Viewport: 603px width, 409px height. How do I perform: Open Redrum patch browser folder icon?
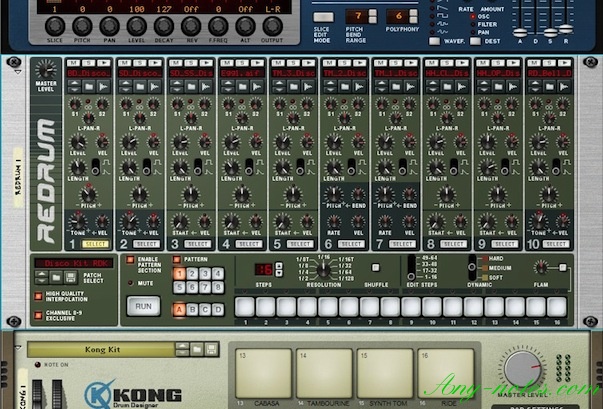click(56, 277)
